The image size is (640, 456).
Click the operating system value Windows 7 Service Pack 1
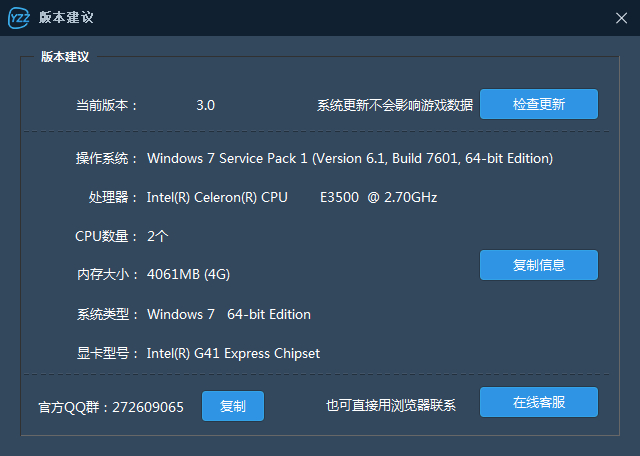(x=350, y=158)
